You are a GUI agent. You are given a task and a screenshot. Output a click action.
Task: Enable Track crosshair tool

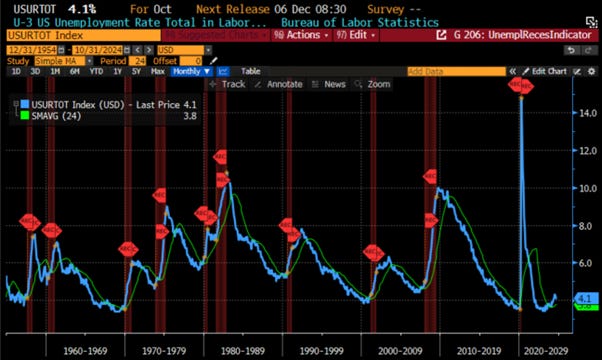click(228, 84)
